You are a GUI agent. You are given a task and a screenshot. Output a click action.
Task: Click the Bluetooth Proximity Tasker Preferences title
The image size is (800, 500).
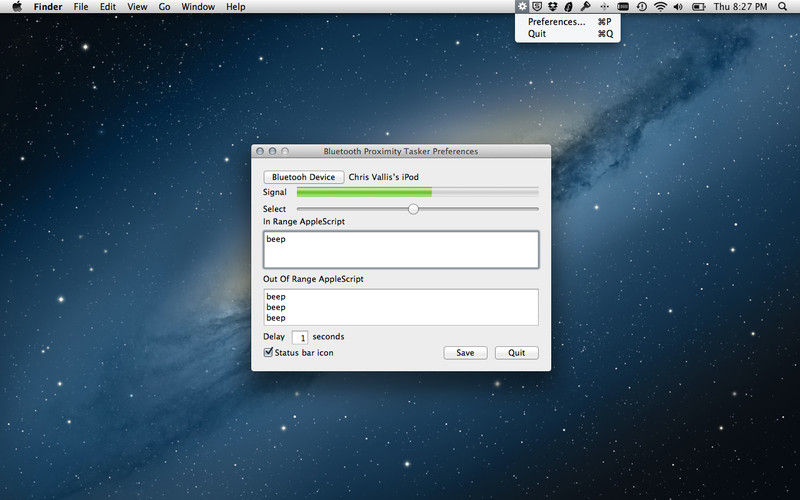pos(401,152)
